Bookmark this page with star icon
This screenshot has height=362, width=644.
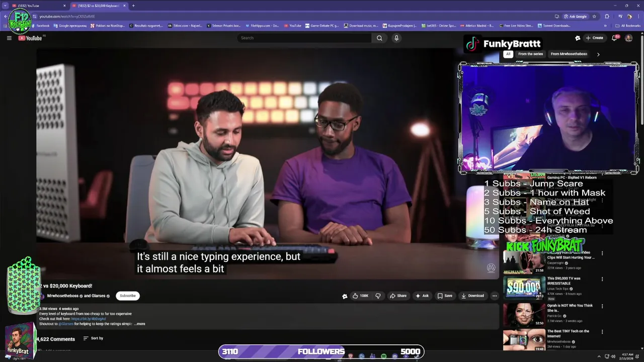coord(594,17)
